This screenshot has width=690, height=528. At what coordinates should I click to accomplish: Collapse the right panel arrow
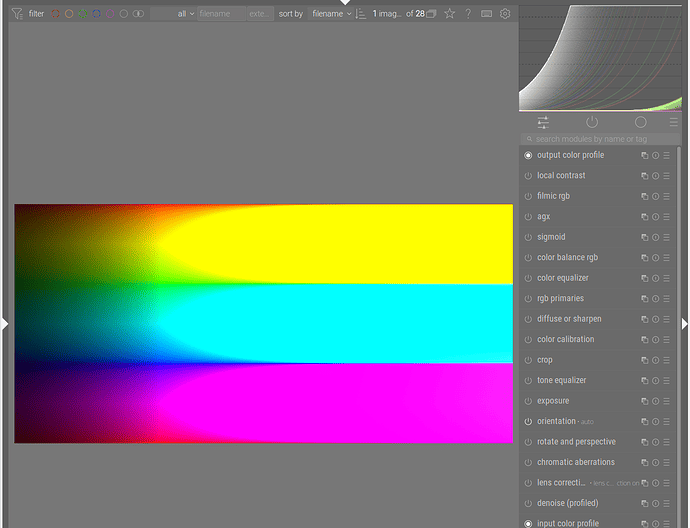click(x=685, y=324)
